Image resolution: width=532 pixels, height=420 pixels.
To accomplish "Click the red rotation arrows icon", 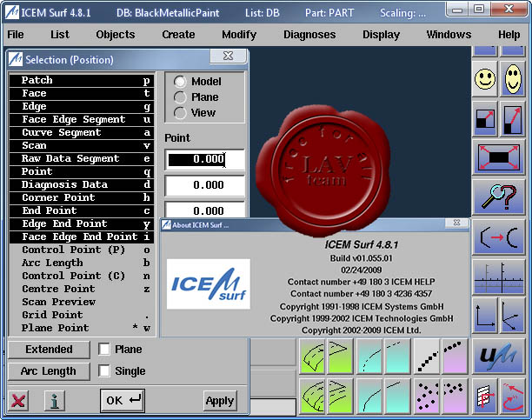I will click(x=513, y=396).
